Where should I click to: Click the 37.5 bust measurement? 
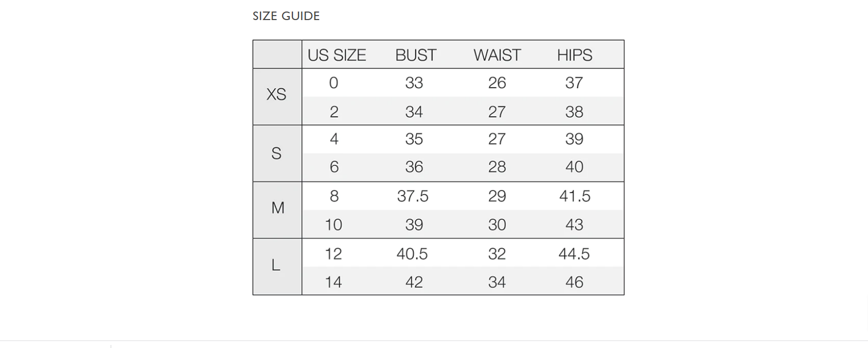[413, 196]
